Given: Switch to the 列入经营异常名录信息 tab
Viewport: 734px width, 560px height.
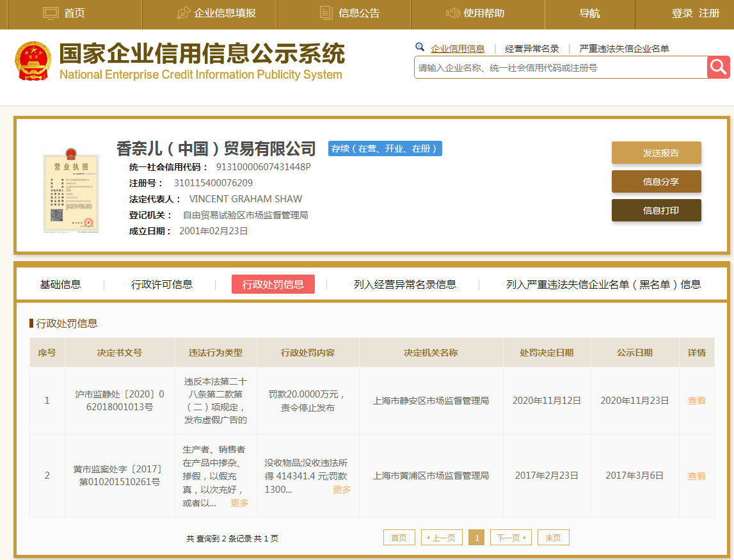Looking at the screenshot, I should [x=404, y=284].
